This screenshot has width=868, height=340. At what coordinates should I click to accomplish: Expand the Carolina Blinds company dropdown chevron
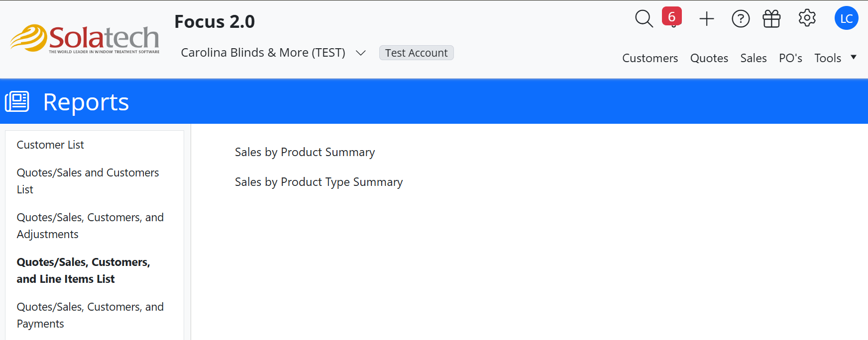click(361, 53)
